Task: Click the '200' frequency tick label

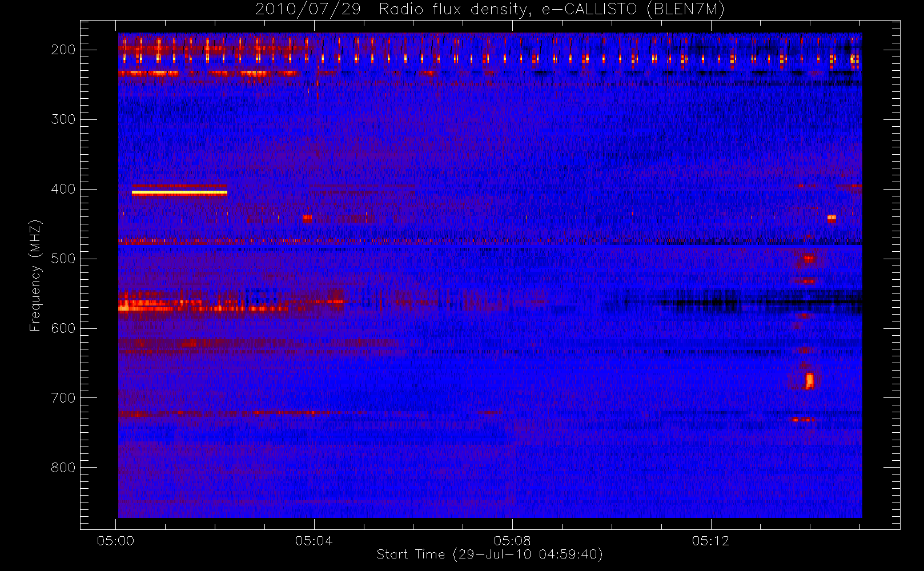Action: (63, 50)
